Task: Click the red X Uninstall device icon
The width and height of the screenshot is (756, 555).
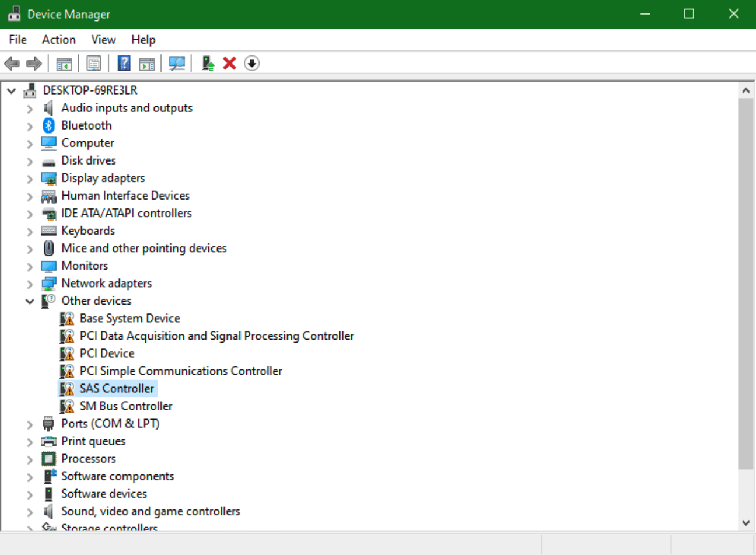Action: click(x=229, y=63)
